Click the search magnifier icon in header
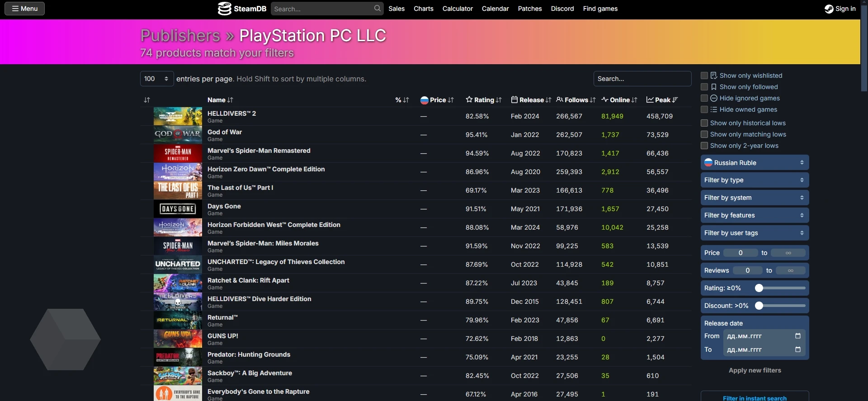 tap(377, 8)
